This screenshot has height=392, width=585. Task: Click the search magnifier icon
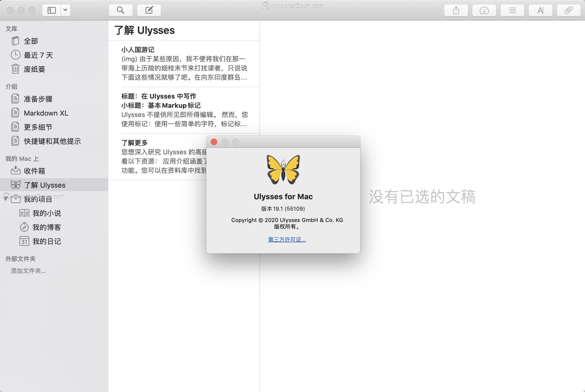click(121, 10)
